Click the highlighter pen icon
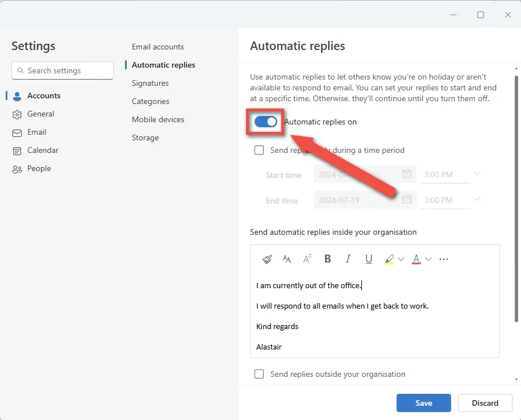The height and width of the screenshot is (420, 521). click(389, 259)
